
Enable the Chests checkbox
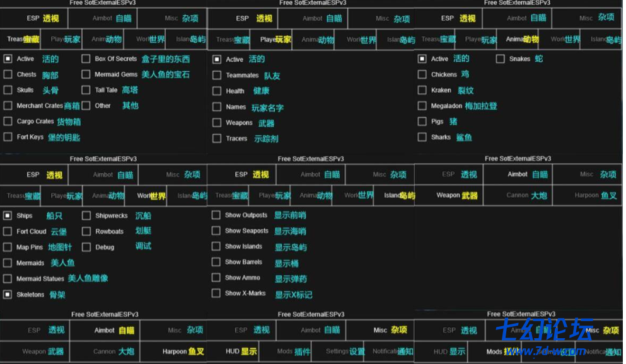(8, 74)
